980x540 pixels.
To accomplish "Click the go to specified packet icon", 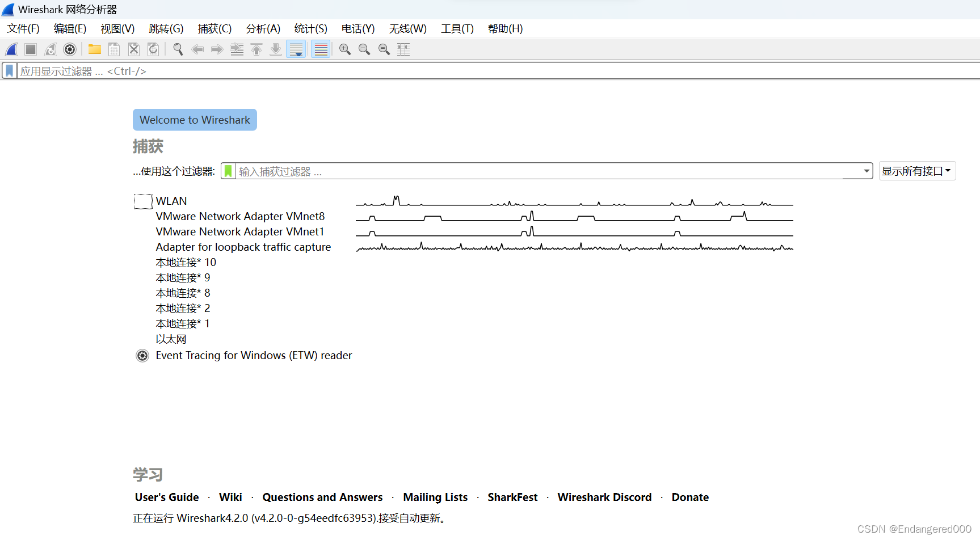I will 237,50.
